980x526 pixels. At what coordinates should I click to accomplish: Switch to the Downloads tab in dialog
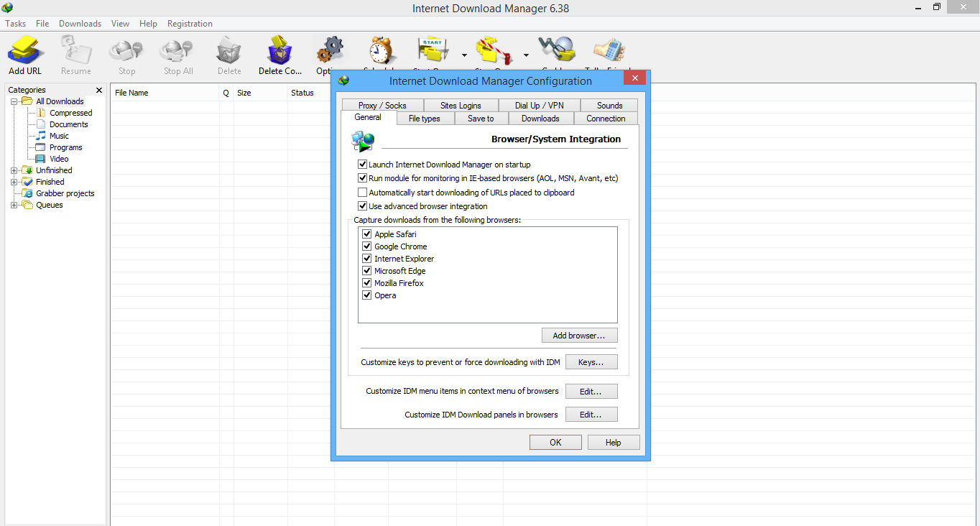(x=540, y=119)
